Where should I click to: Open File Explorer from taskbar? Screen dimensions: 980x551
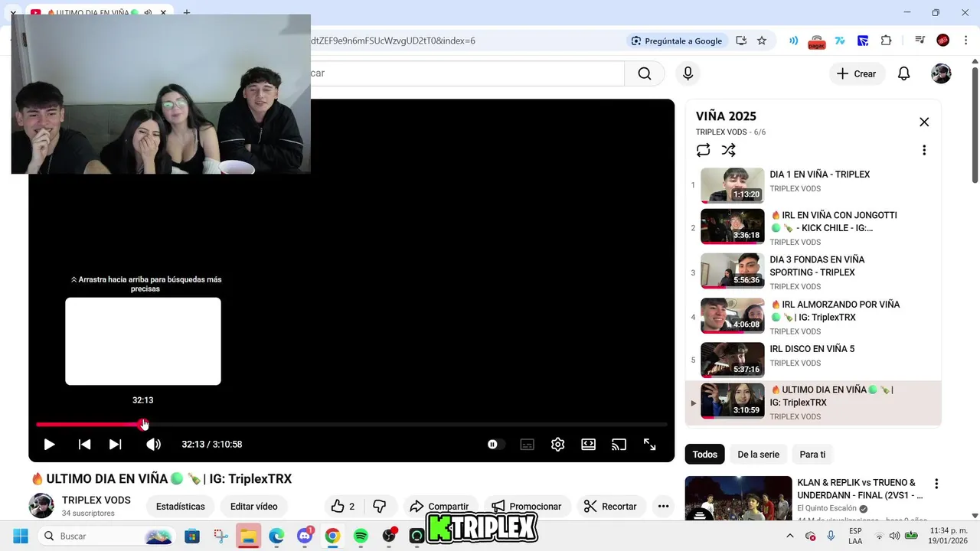point(248,536)
